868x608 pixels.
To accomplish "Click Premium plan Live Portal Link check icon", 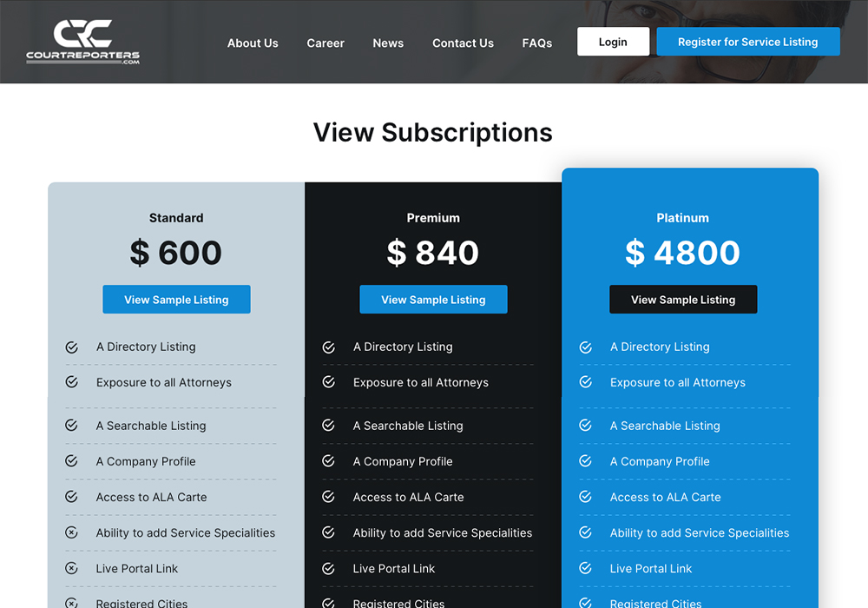I will tap(329, 569).
